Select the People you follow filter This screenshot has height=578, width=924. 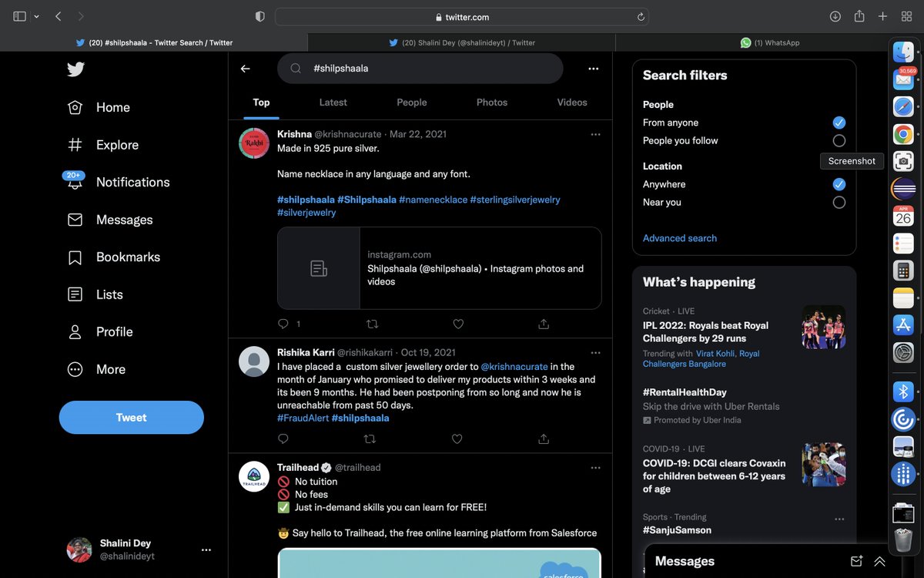coord(839,140)
